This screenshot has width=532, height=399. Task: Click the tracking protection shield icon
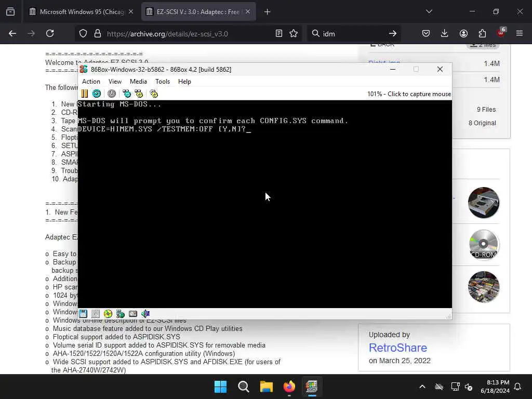click(x=83, y=34)
